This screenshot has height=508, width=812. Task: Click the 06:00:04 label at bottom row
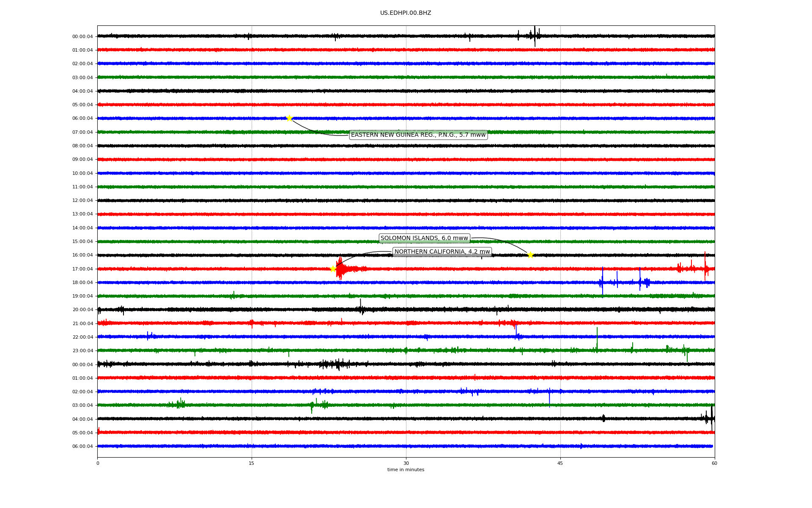(x=82, y=446)
